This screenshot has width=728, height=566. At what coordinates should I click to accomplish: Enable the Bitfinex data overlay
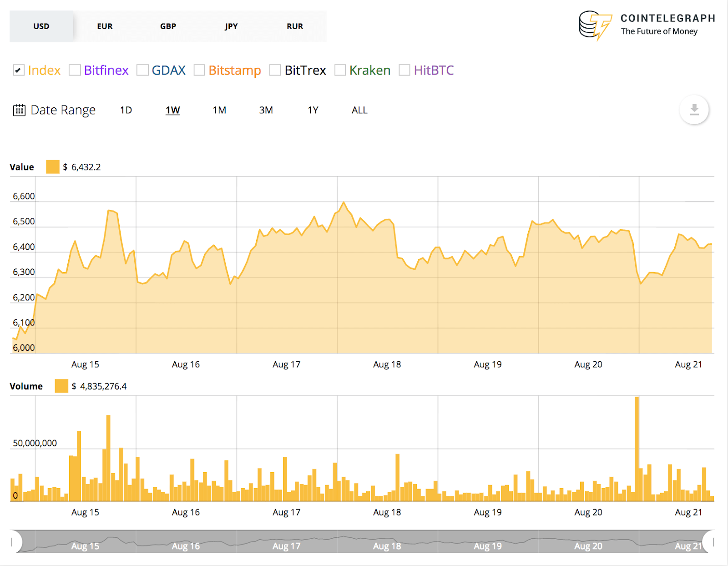[x=75, y=70]
